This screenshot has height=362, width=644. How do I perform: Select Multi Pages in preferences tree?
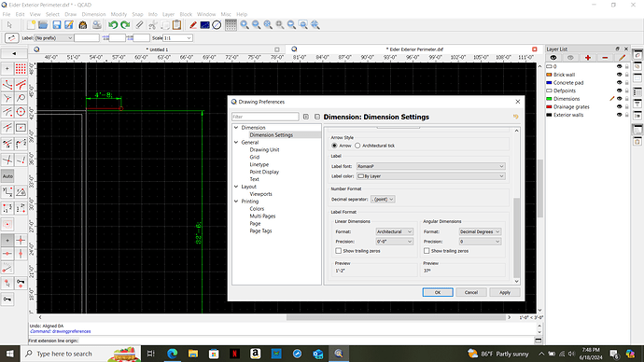(262, 216)
